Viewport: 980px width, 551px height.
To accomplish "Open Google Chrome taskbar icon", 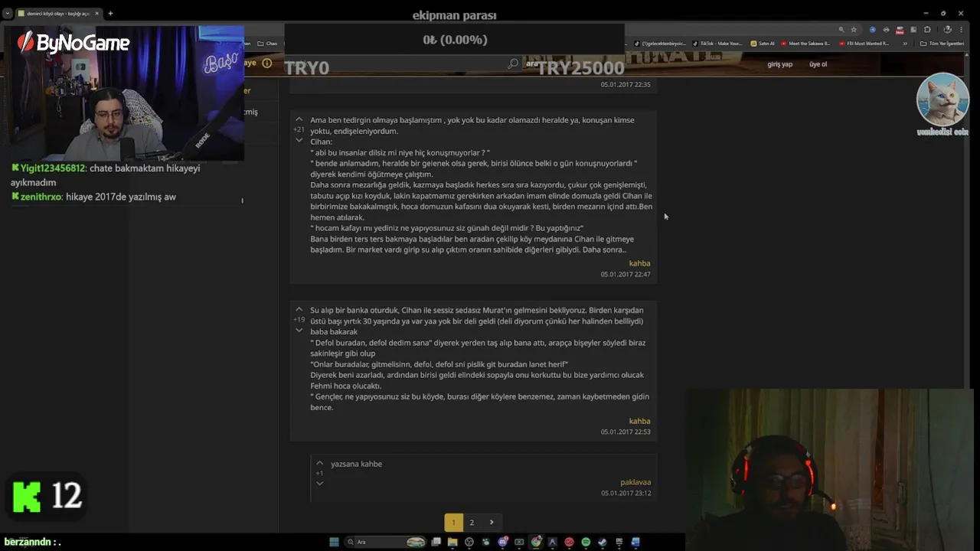I will click(536, 542).
